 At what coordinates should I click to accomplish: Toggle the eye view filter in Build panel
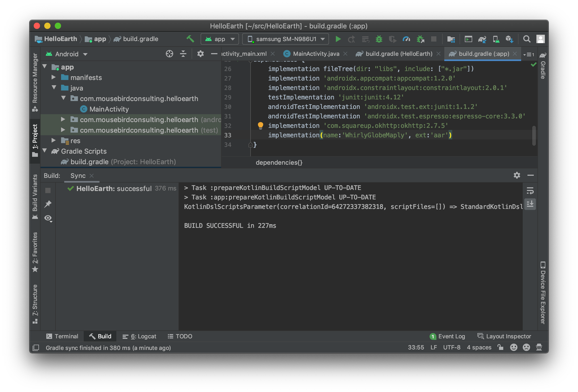(48, 218)
